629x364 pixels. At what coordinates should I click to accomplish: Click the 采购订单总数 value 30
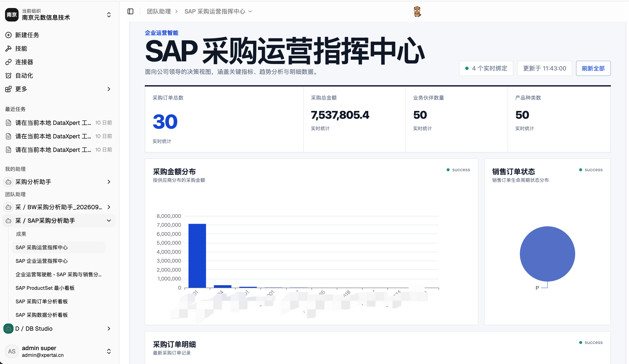[x=165, y=122]
